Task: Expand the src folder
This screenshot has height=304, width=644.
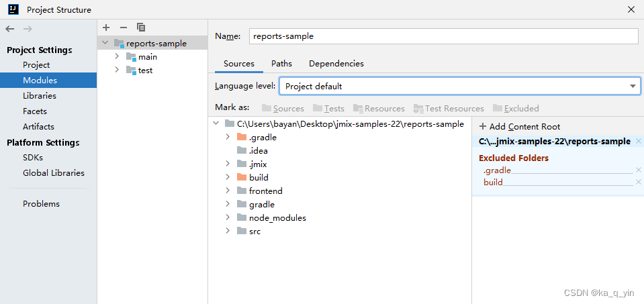Action: point(228,231)
